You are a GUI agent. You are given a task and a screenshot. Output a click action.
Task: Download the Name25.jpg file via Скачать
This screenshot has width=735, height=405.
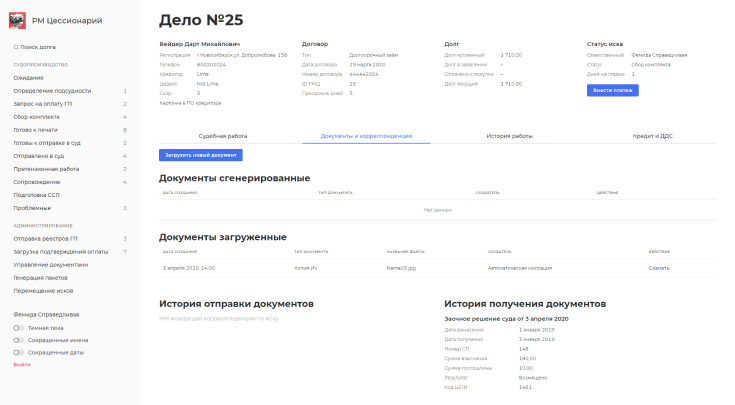tap(658, 268)
